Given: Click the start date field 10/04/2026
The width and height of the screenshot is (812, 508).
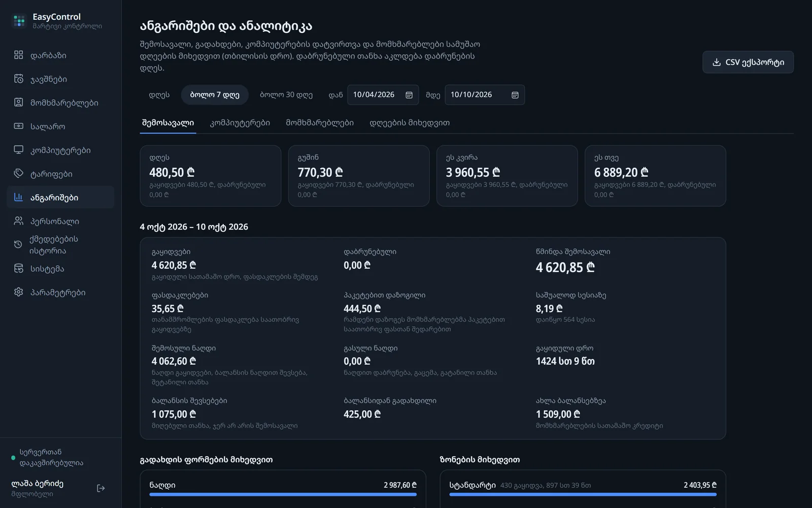Looking at the screenshot, I should click(x=383, y=95).
